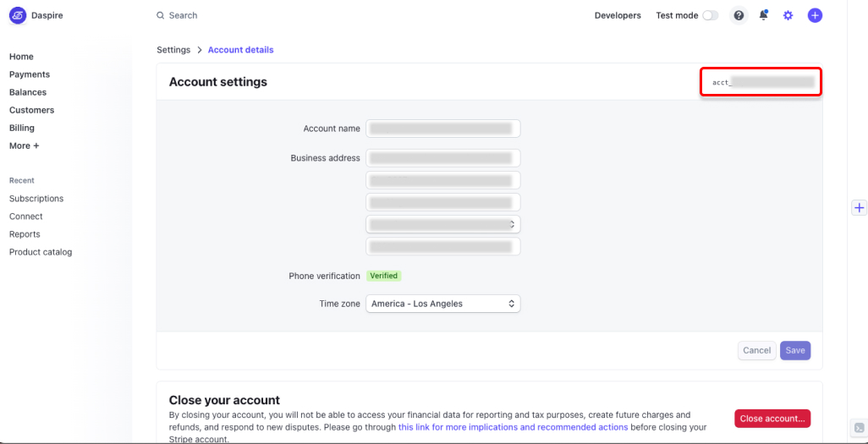
Task: Click the Account name input field
Action: pos(442,129)
